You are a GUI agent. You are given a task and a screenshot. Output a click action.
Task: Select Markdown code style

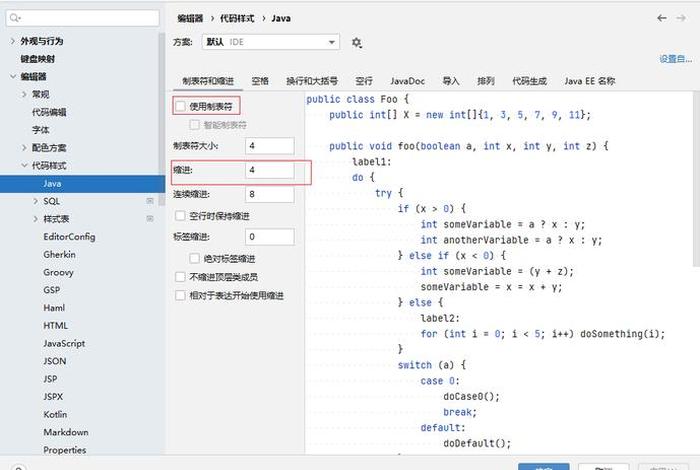(66, 432)
